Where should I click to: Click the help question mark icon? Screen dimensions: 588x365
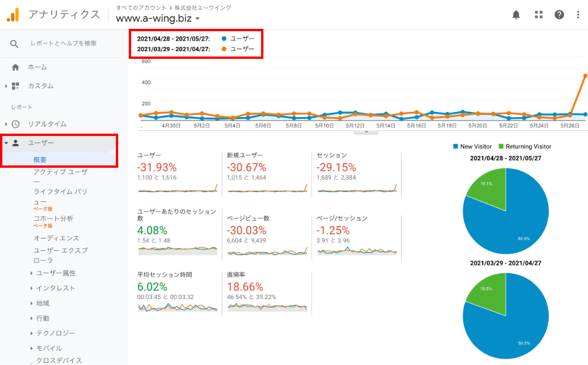pyautogui.click(x=559, y=15)
